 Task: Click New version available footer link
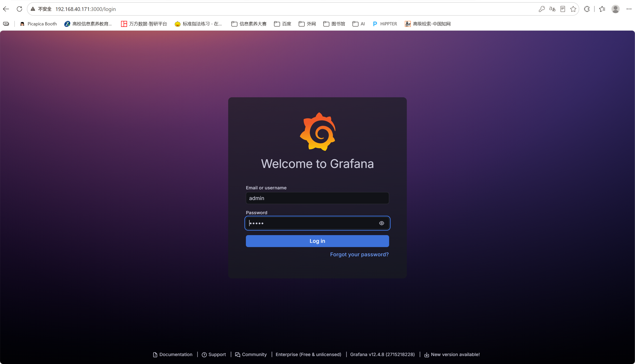pos(452,355)
